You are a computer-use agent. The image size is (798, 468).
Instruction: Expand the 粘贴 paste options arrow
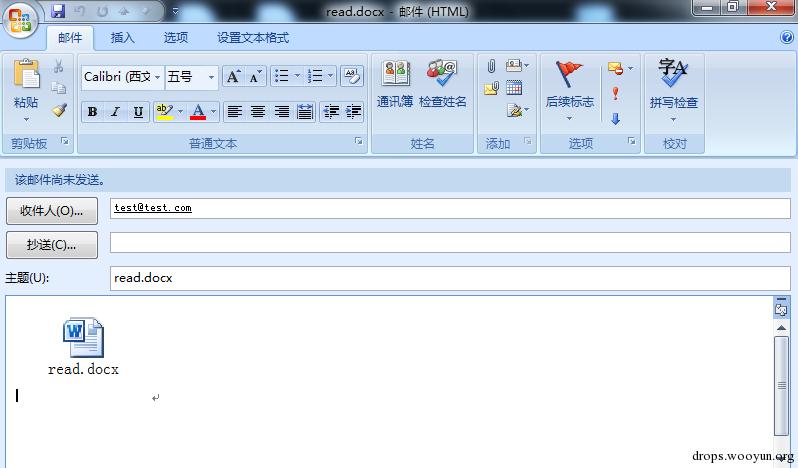[x=26, y=120]
